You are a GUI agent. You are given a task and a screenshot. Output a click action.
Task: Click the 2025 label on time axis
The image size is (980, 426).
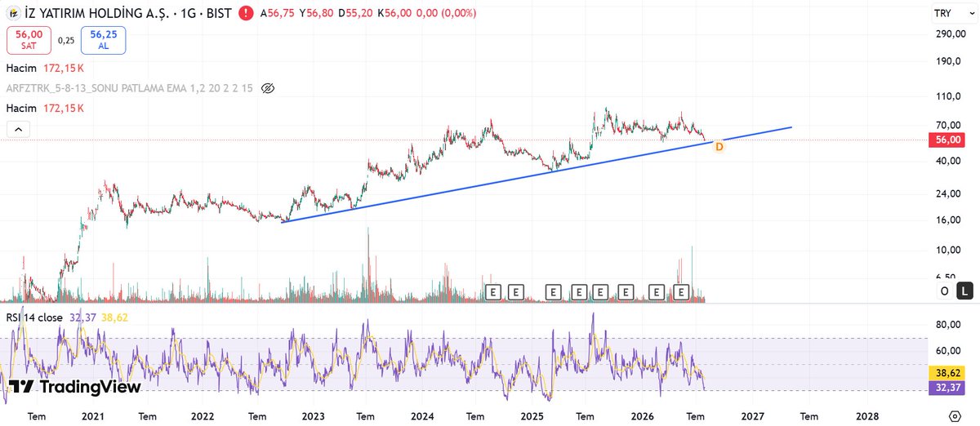[532, 415]
